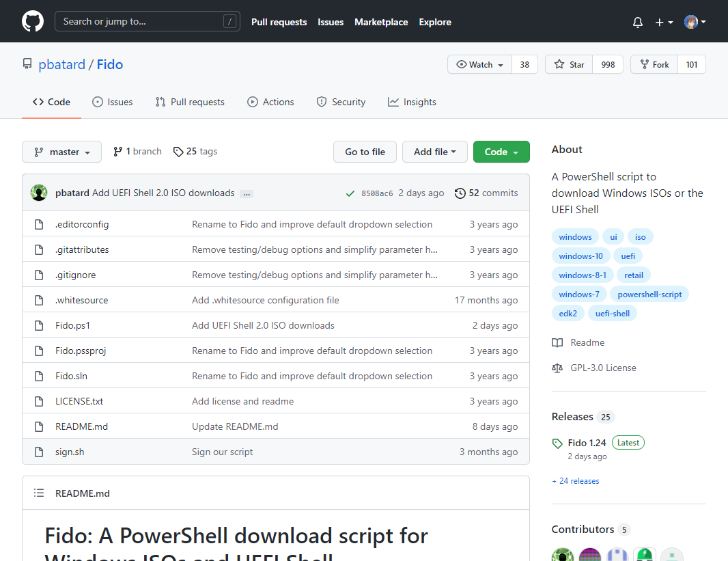Click the file icon for .editorconfig

point(39,224)
